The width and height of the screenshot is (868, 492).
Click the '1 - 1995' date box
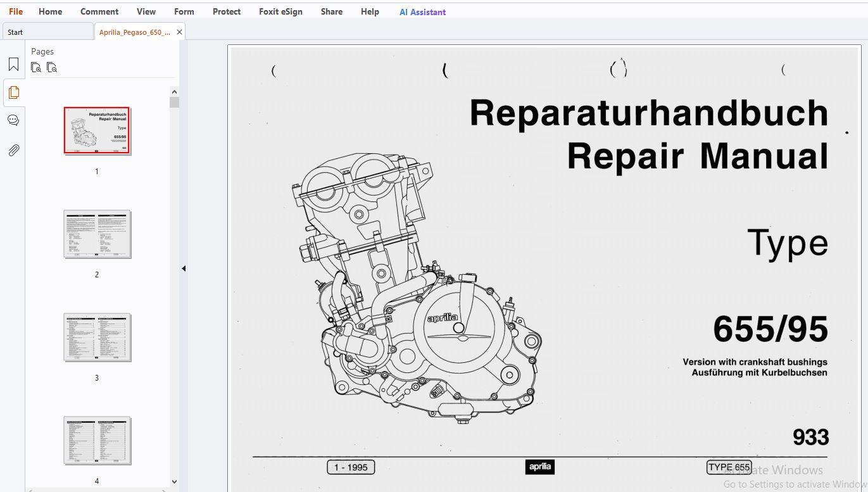pos(351,467)
